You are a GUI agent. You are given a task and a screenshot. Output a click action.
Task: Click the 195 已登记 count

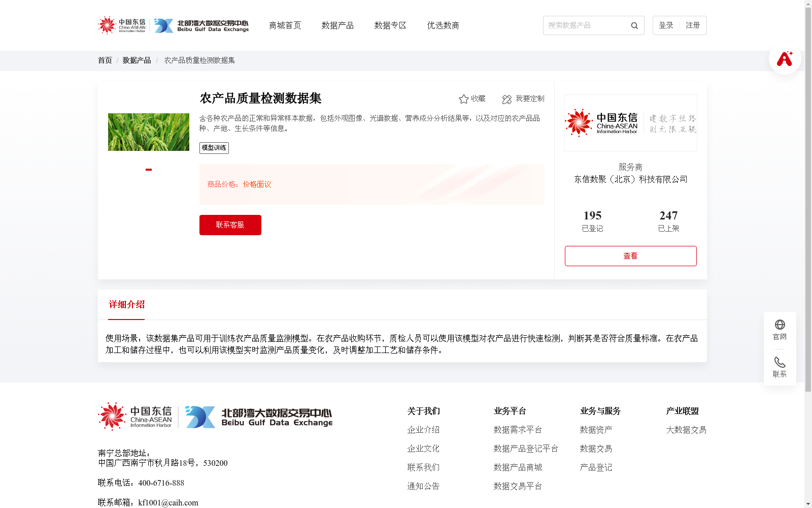click(593, 221)
